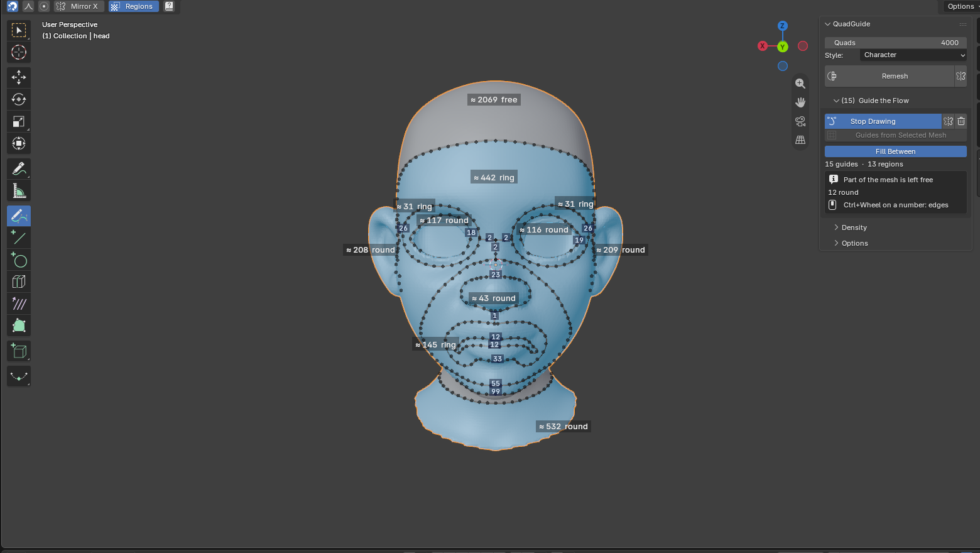Click the edge count '99' label

point(496,391)
